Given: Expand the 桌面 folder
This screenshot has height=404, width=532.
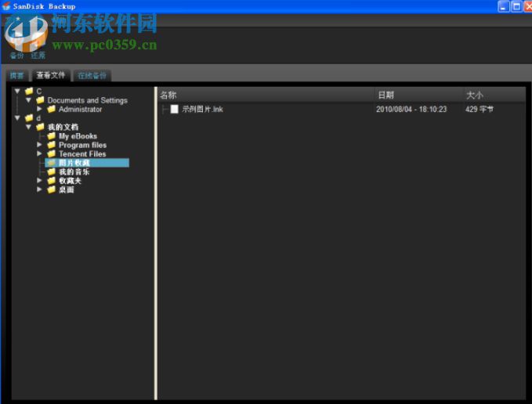Looking at the screenshot, I should pyautogui.click(x=39, y=189).
